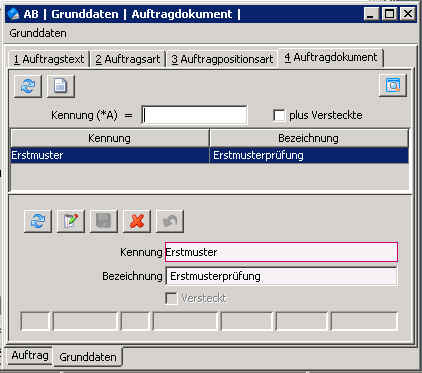This screenshot has width=422, height=373.
Task: Switch to 3 Auftragpositionsart tab
Action: pyautogui.click(x=222, y=59)
